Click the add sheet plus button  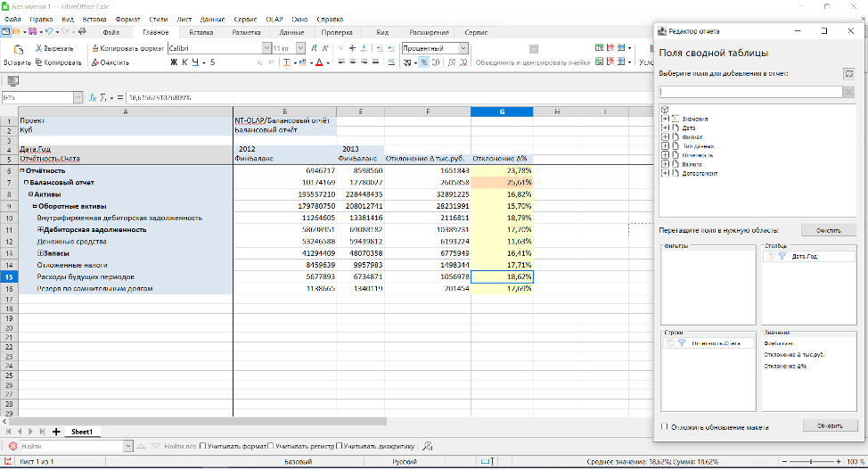click(x=56, y=432)
